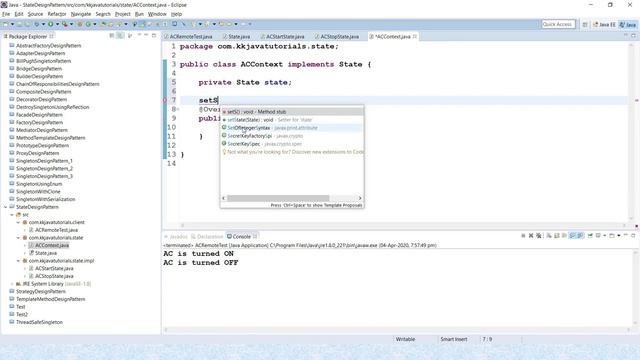Minimize the Console view
This screenshot has width=640, height=360.
tap(626, 235)
